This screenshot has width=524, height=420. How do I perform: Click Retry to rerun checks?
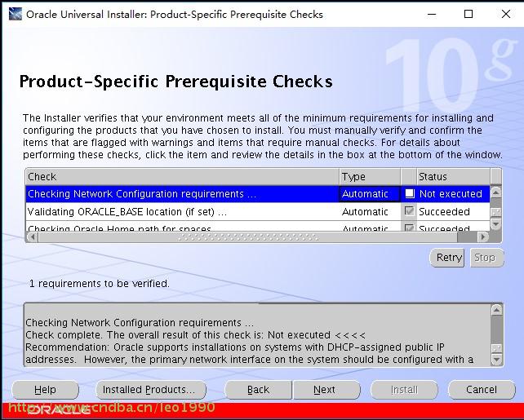(x=447, y=258)
